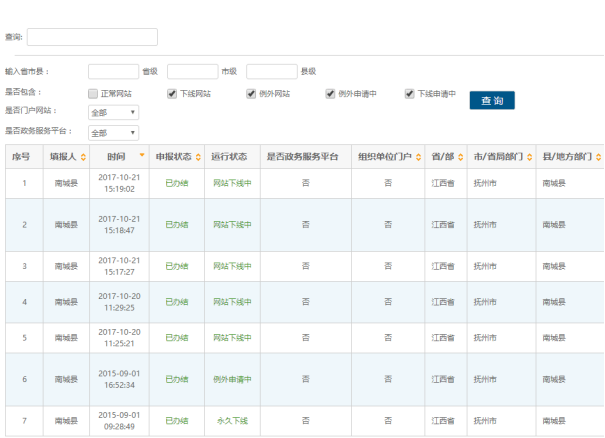Sort by 组织单位门户 column sort icon

pos(420,157)
